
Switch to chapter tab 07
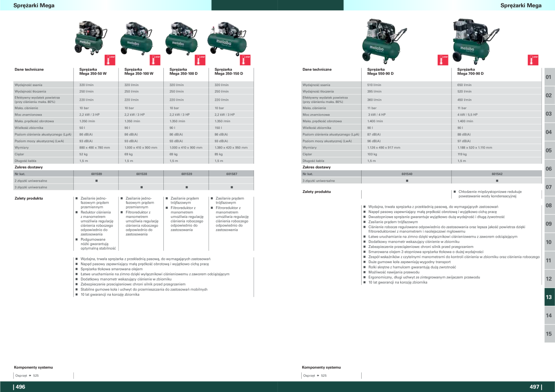[x=549, y=187]
